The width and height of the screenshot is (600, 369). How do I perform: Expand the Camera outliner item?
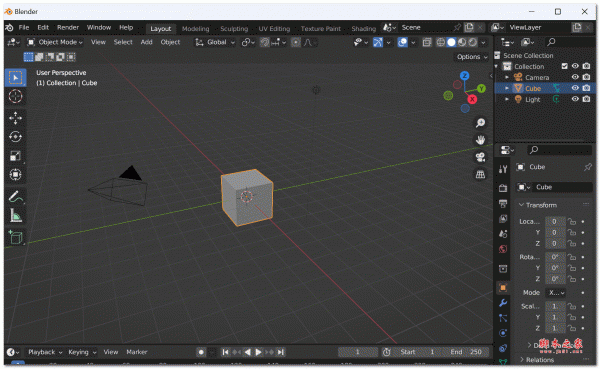pos(507,77)
